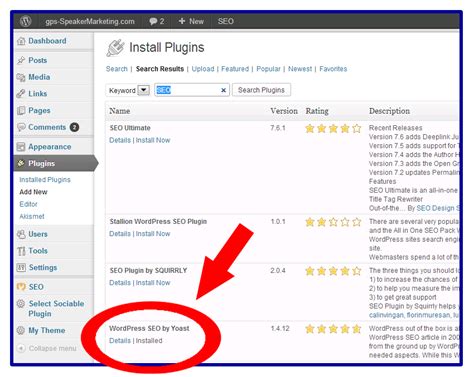Image resolution: width=474 pixels, height=377 pixels.
Task: Switch to the Favorites tab
Action: (333, 69)
